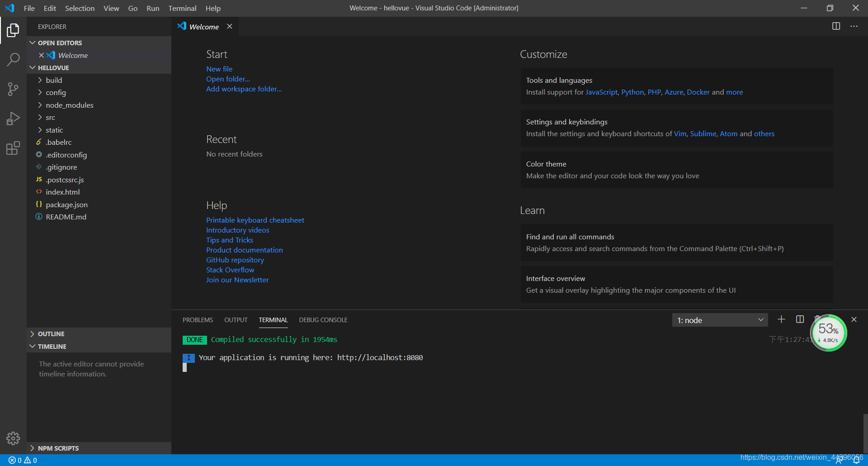Expand the src folder
Image resolution: width=868 pixels, height=466 pixels.
[x=50, y=118]
